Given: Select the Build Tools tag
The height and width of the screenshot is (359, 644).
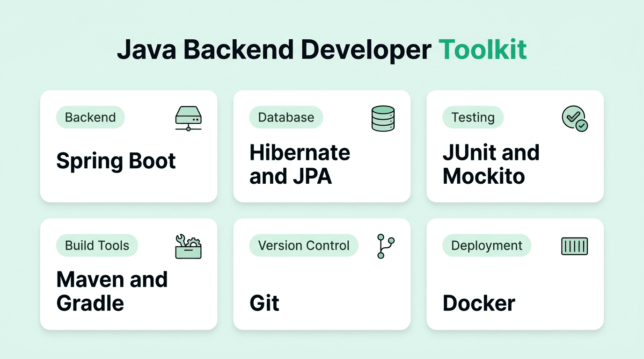Looking at the screenshot, I should (97, 245).
